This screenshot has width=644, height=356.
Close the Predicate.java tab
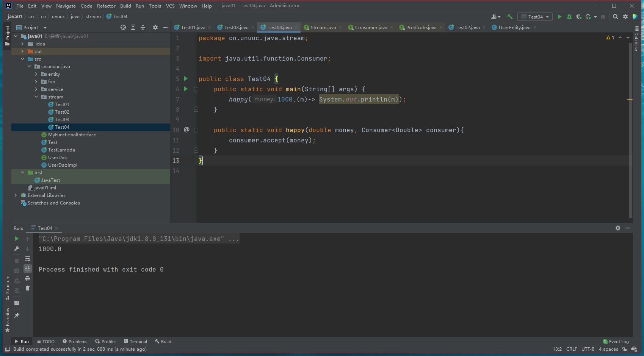coord(441,27)
